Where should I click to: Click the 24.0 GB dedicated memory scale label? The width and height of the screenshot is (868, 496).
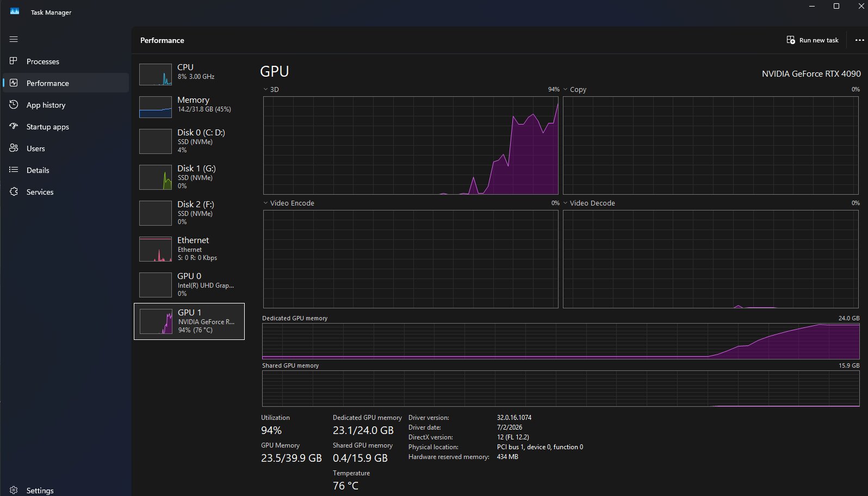pos(849,318)
